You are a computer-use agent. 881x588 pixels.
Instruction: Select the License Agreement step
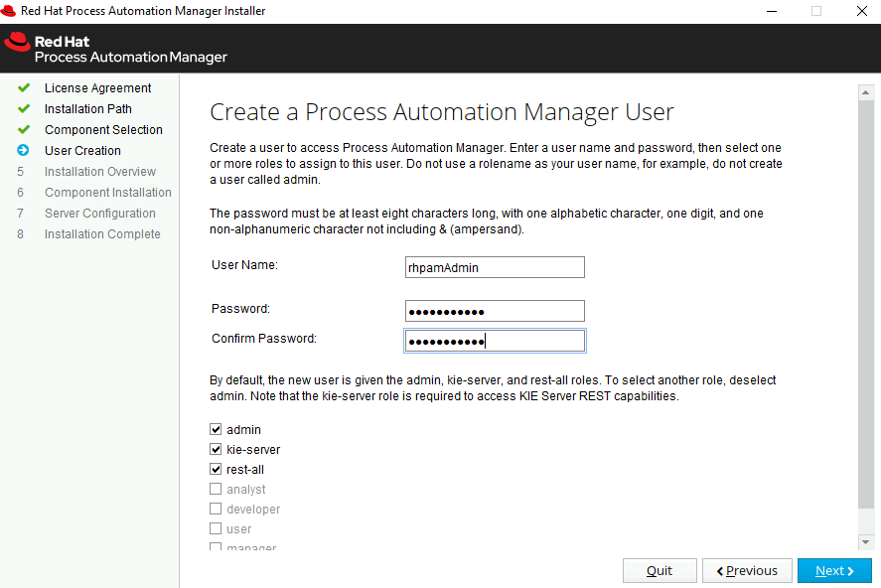97,88
